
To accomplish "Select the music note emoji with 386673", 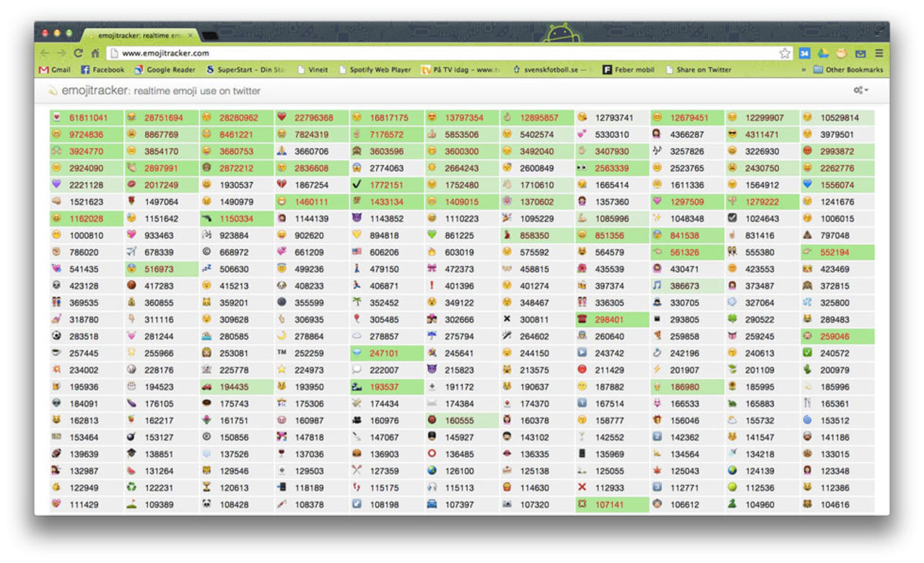I will coord(657,286).
